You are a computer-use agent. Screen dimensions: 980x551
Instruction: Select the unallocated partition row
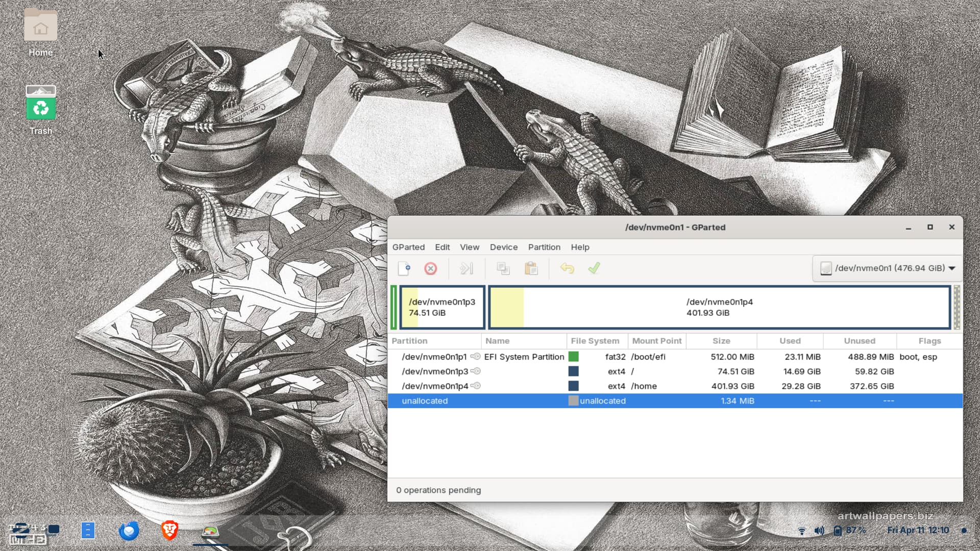point(675,400)
